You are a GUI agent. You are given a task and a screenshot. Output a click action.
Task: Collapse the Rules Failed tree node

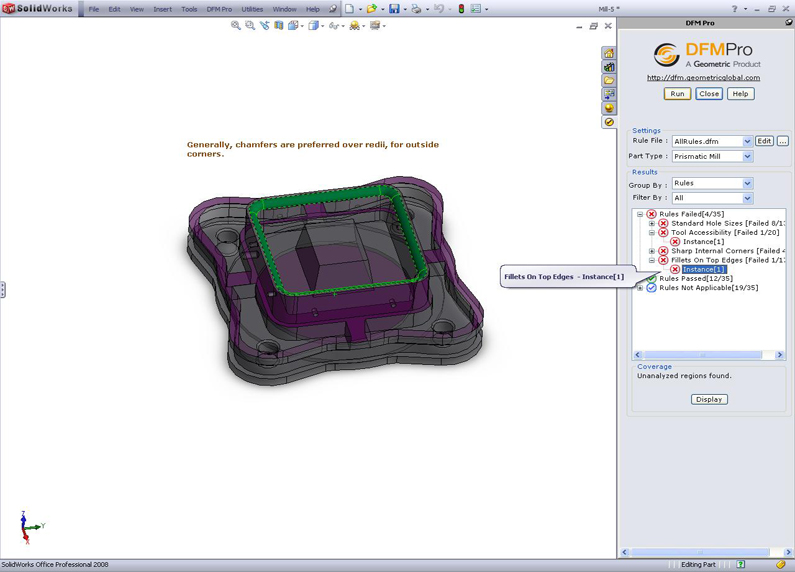640,214
